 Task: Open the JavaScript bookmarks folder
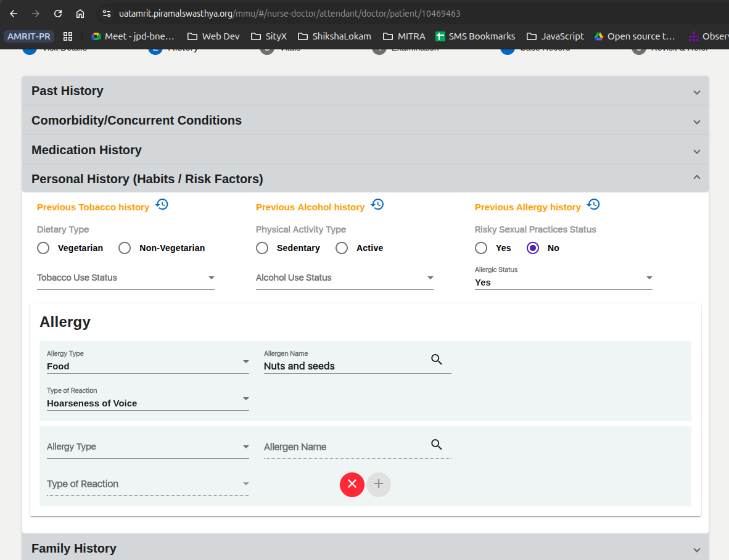click(554, 36)
